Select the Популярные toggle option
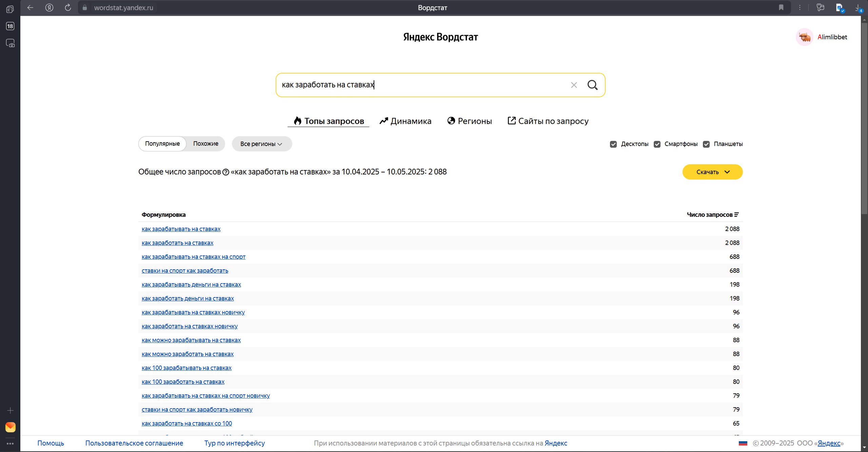The height and width of the screenshot is (452, 868). click(x=162, y=144)
